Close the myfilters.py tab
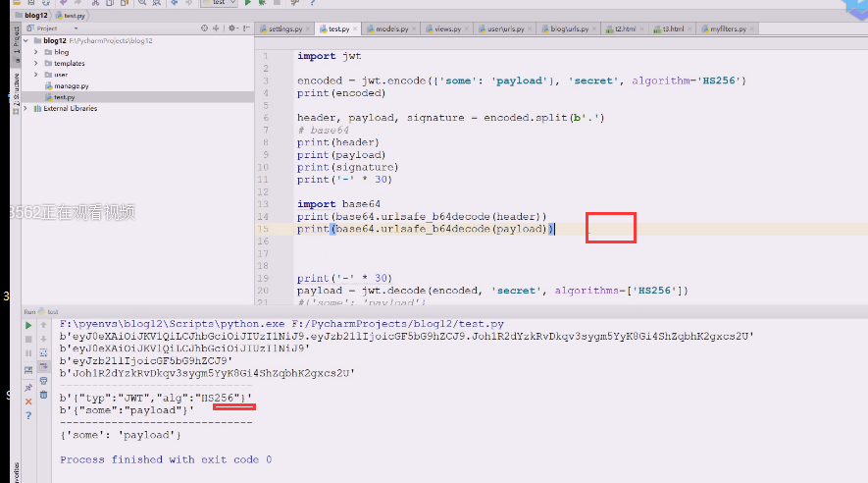 click(752, 28)
